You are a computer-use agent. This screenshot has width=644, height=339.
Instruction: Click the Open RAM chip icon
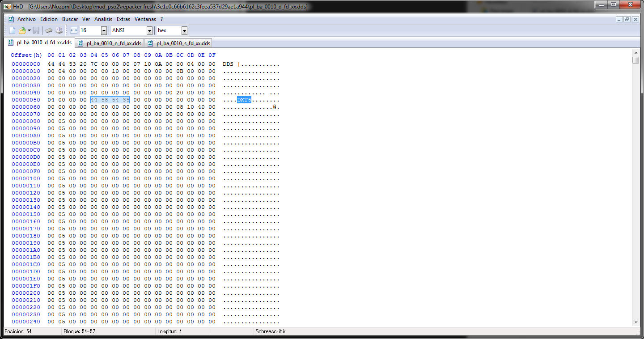(x=49, y=30)
